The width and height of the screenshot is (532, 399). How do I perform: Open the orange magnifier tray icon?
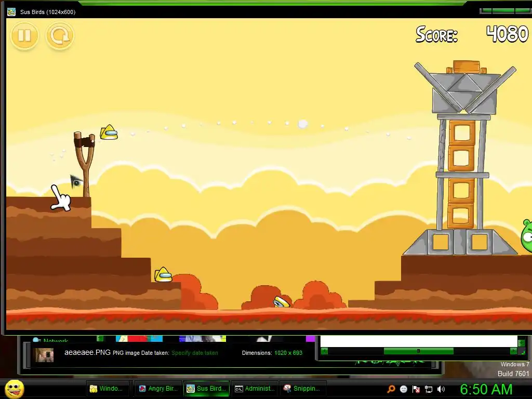(x=391, y=389)
